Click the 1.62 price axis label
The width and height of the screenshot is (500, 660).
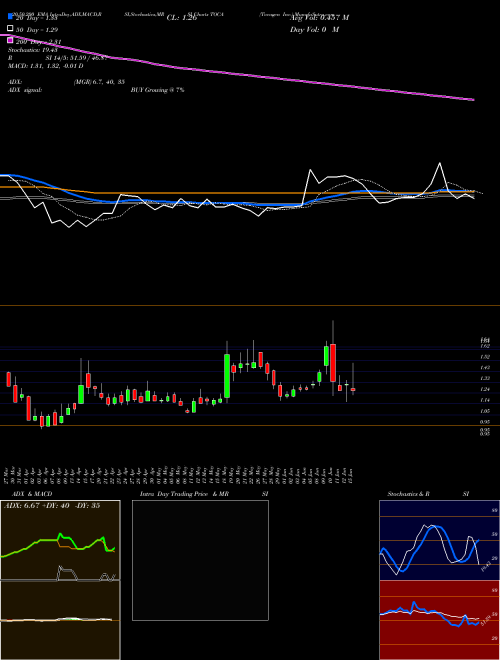(x=484, y=346)
